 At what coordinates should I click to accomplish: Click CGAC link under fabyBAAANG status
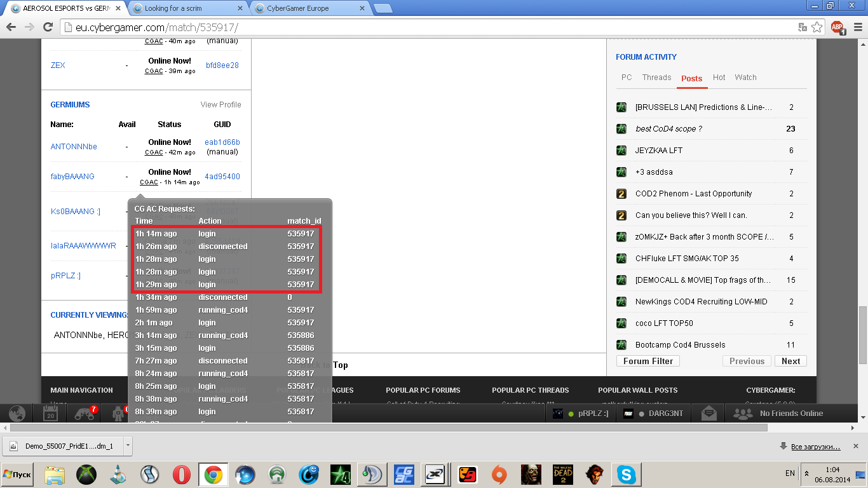coord(149,182)
